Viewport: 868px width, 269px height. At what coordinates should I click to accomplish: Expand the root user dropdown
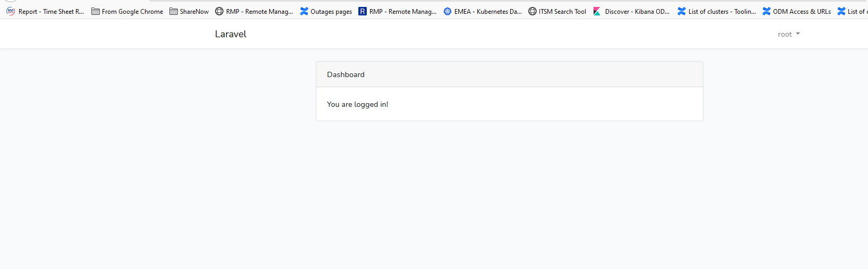[789, 34]
